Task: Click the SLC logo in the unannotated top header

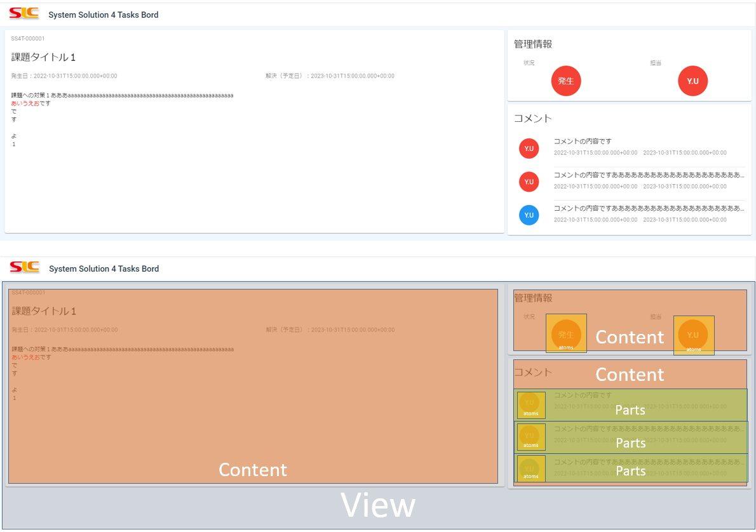Action: tap(24, 13)
